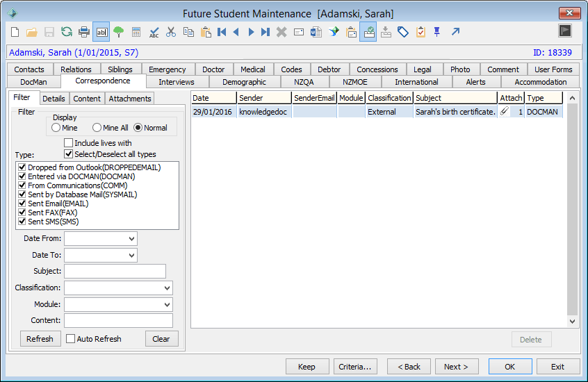Click the blue pushpin icon
Image resolution: width=588 pixels, height=382 pixels.
(437, 32)
